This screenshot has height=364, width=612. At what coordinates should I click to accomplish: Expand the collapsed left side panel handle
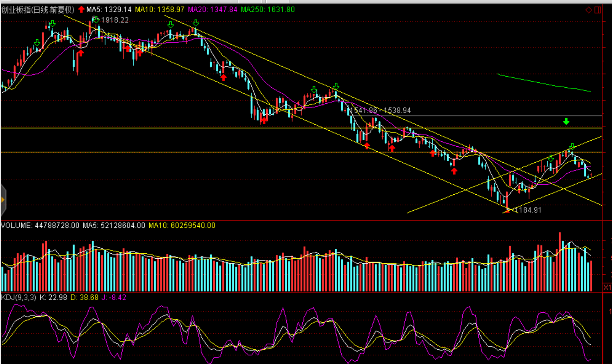(x=3, y=200)
